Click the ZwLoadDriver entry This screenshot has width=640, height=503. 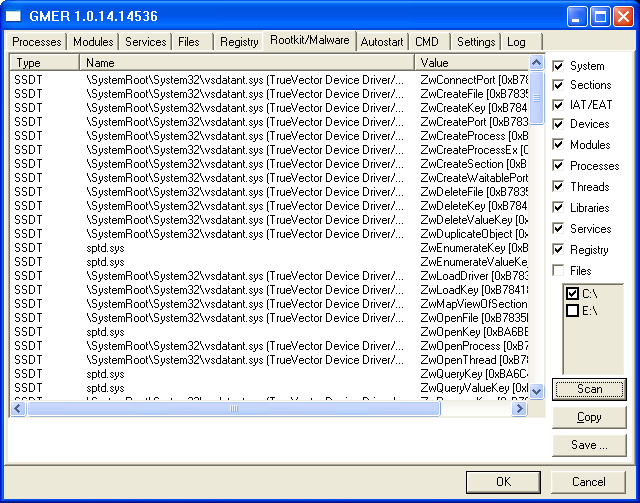(x=269, y=276)
